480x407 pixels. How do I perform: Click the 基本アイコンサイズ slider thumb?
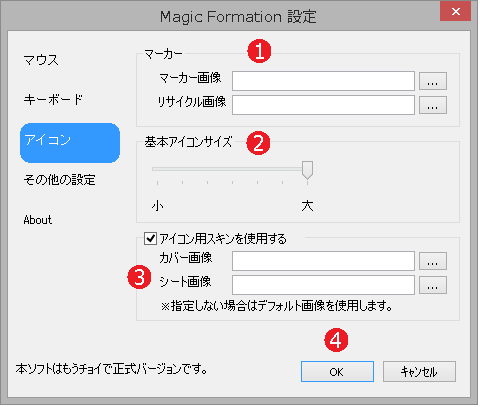307,170
